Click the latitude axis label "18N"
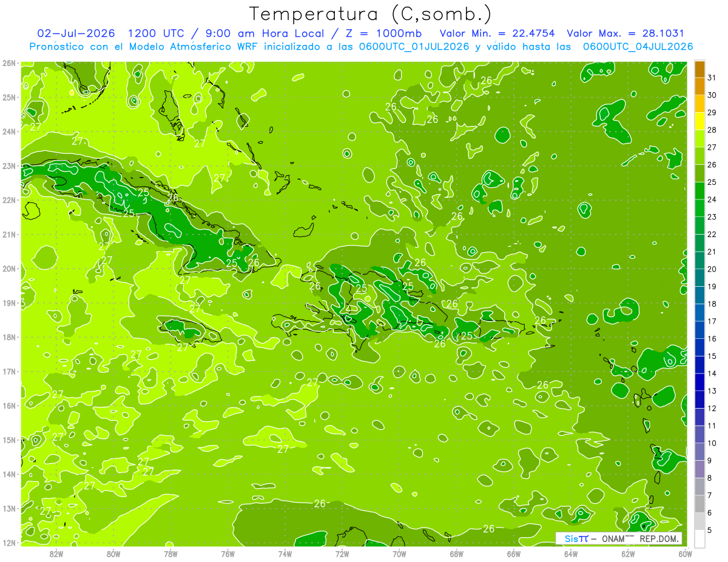 click(9, 337)
